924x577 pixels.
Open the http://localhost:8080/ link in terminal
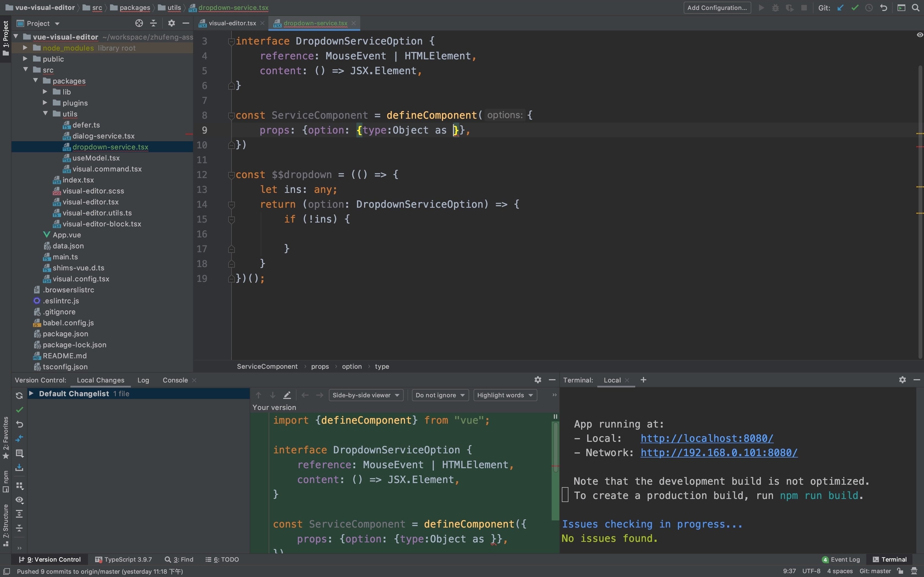pos(707,438)
